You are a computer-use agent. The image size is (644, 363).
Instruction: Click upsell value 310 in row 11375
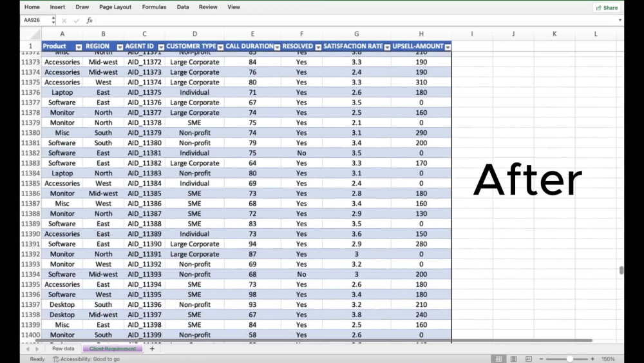coord(421,83)
